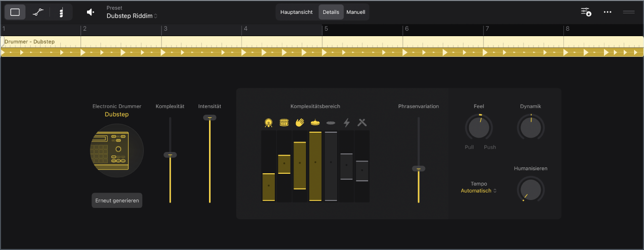Open the more options ellipsis menu
This screenshot has width=644, height=250.
(607, 12)
